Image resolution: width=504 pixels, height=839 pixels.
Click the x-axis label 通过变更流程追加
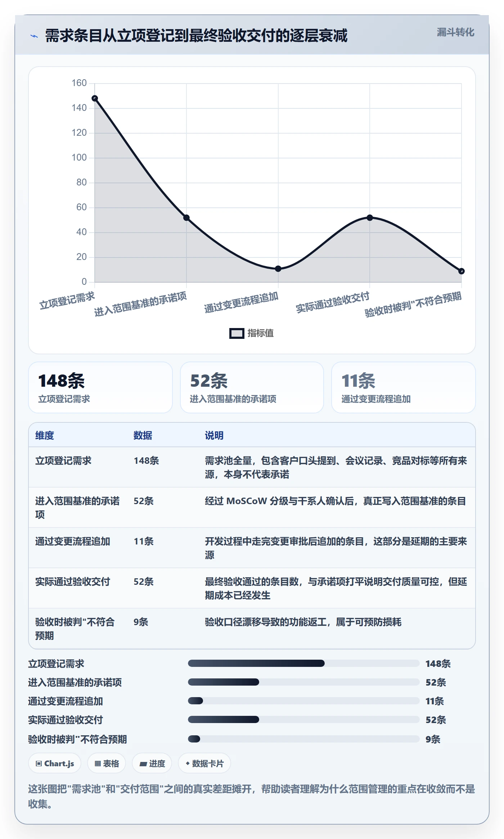click(241, 302)
